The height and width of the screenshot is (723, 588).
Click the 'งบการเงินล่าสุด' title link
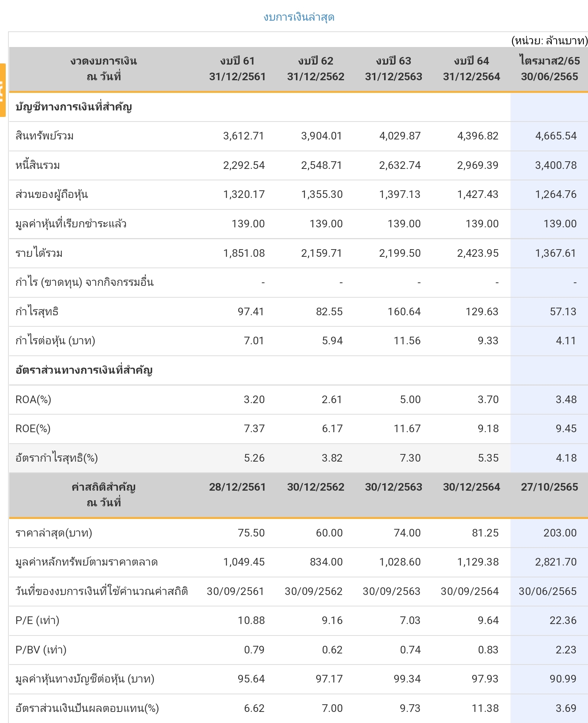tap(299, 17)
